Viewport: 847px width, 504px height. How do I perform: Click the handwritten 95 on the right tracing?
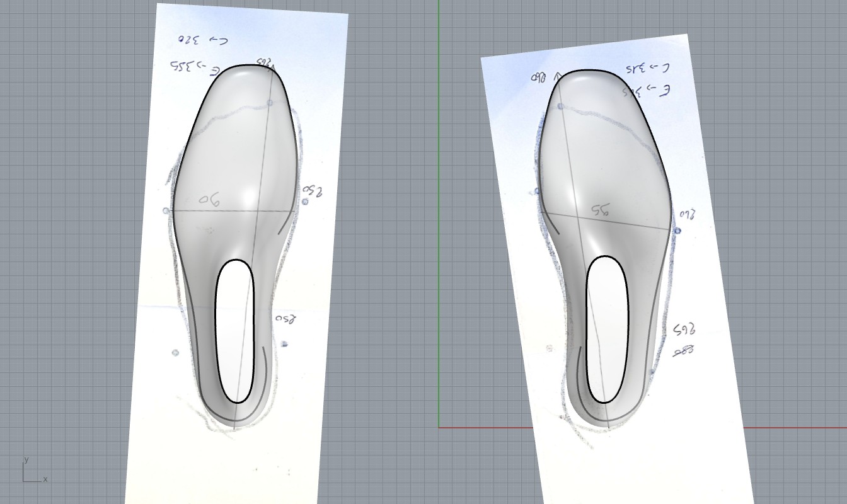click(x=599, y=210)
